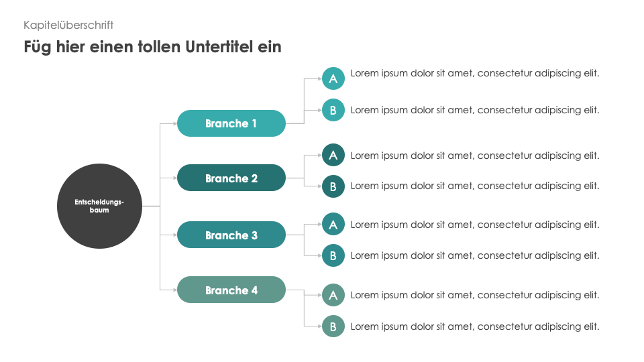Click the dark Entscheidungsbaum circle

tap(99, 206)
